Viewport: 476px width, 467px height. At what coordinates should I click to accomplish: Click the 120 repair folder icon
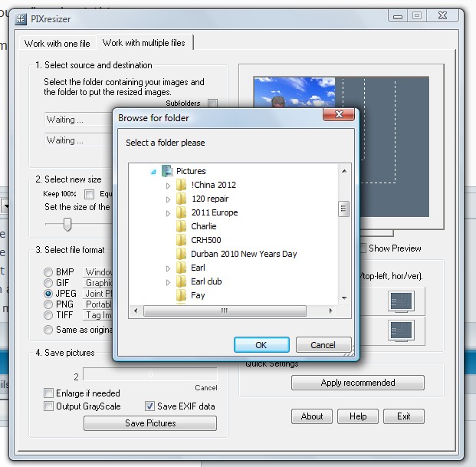pos(181,199)
